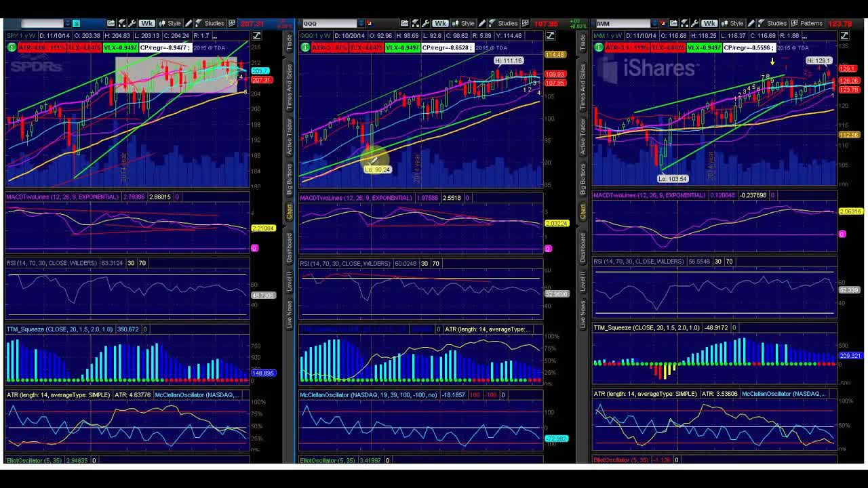Viewport: 868px width, 488px height.
Task: Click the IWM symbol input field
Action: 623,24
